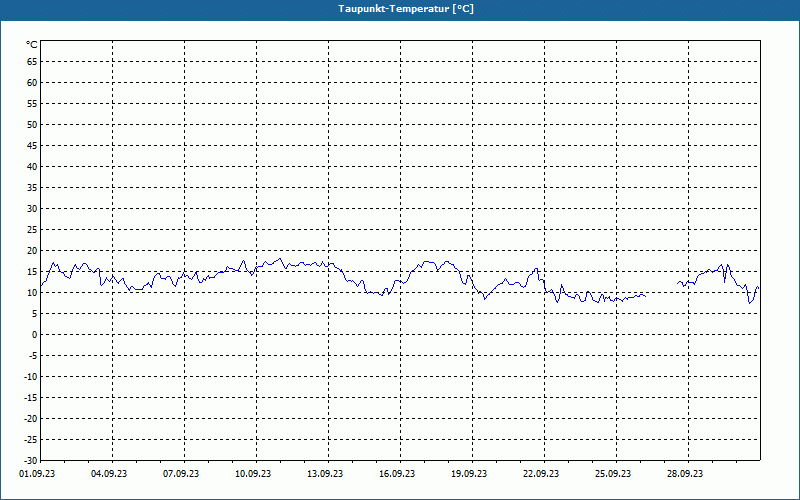The image size is (800, 500).
Task: Click the 25.09.23 date label
Action: tap(613, 473)
